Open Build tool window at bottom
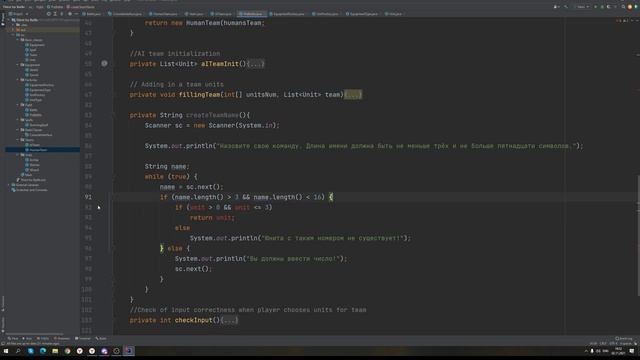The width and height of the screenshot is (640, 360). (101, 338)
